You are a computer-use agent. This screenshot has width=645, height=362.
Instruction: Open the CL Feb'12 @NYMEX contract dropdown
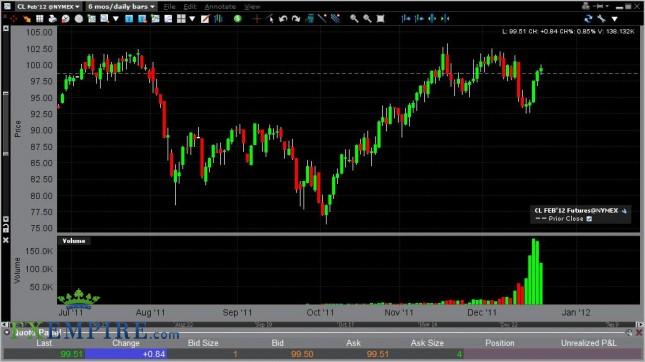click(x=48, y=7)
